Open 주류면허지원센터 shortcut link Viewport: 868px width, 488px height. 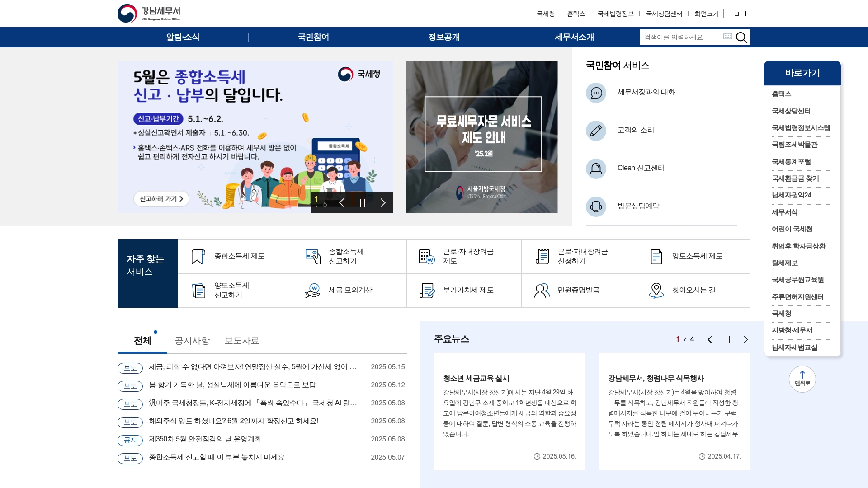coord(798,297)
